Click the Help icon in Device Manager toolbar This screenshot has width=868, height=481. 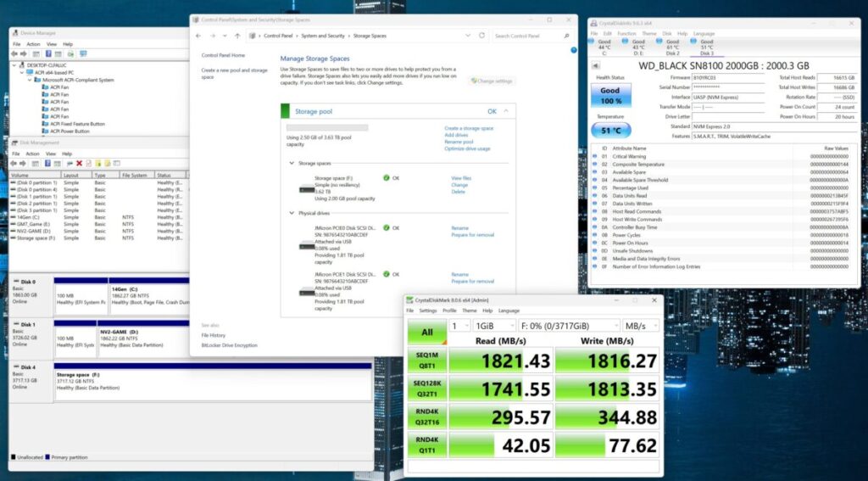(48, 53)
